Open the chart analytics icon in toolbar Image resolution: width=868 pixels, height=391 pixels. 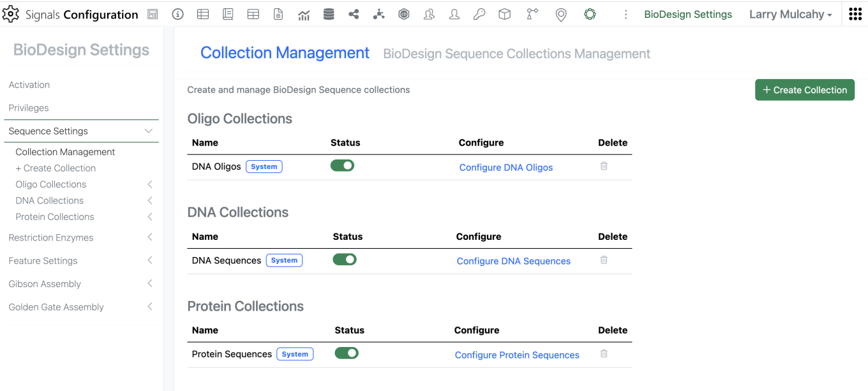tap(304, 14)
